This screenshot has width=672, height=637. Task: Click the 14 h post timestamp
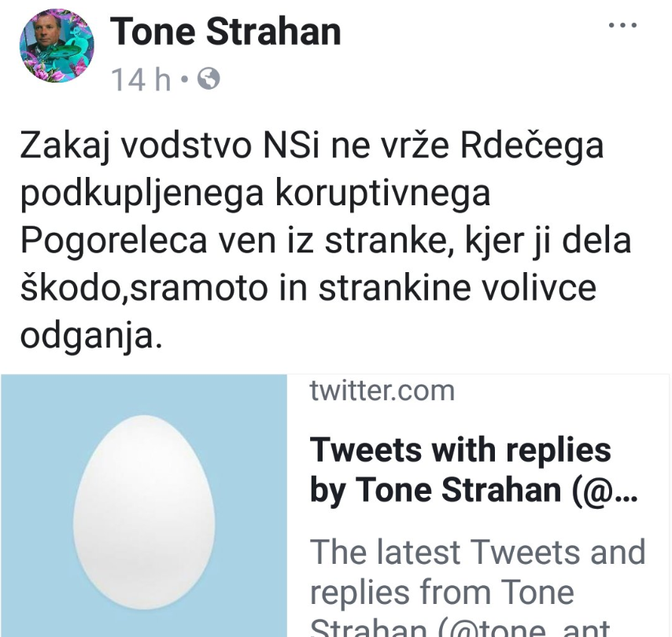[x=142, y=79]
